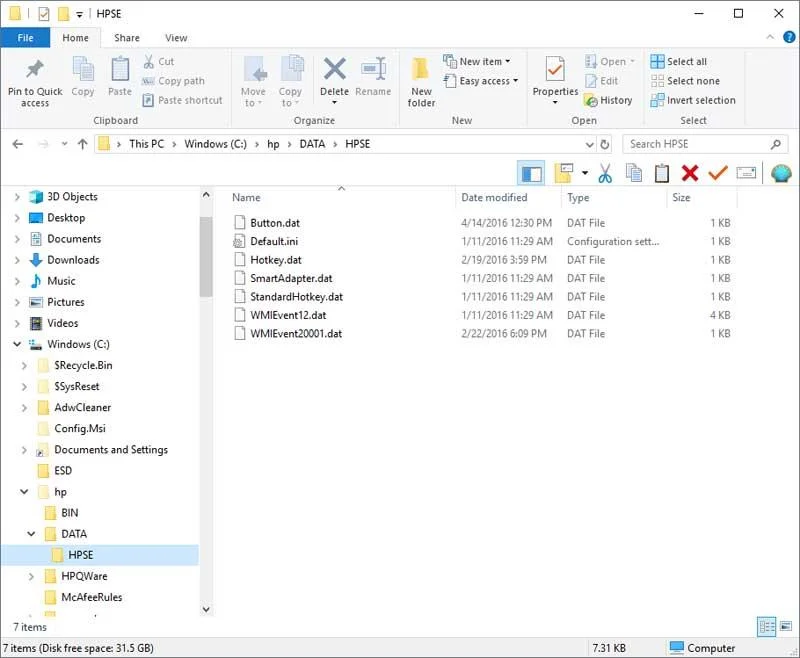The height and width of the screenshot is (658, 800).
Task: Switch to the Share tab
Action: pos(127,38)
